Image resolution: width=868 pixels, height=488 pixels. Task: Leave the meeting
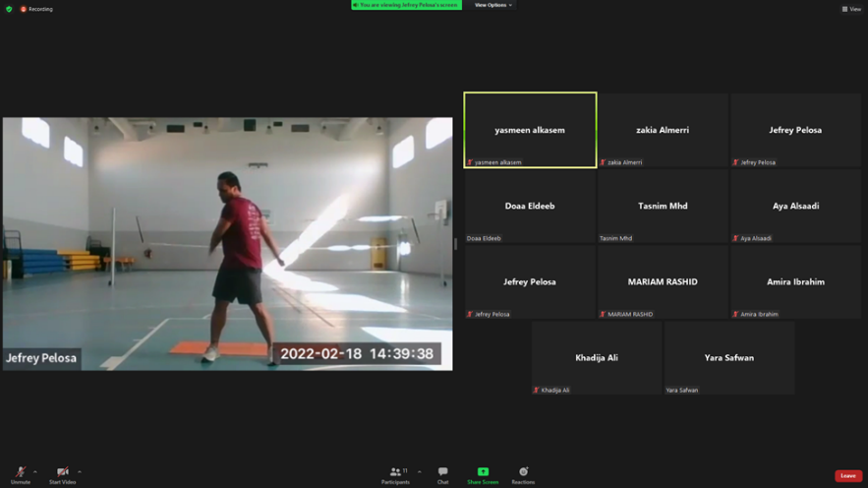tap(847, 475)
